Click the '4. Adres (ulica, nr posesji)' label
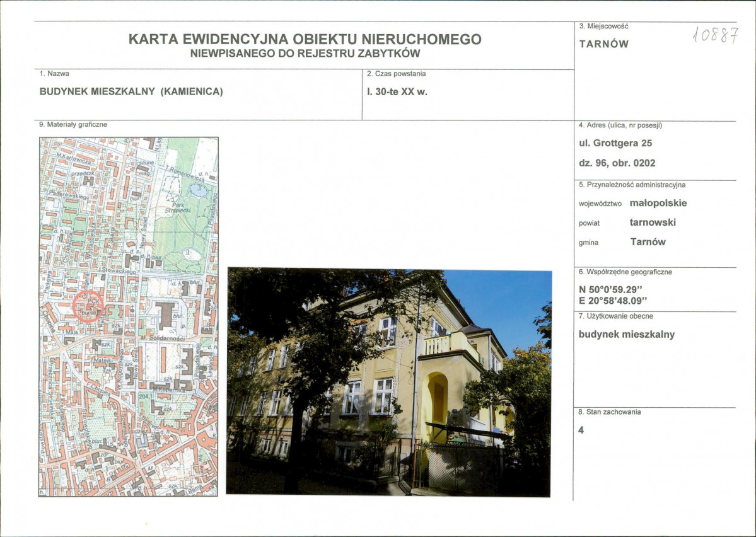Screen dimensions: 756x537 coord(620,125)
